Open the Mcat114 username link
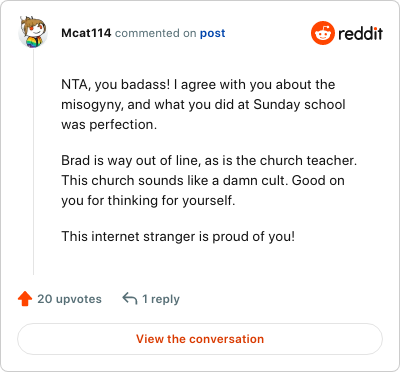The image size is (400, 372). click(86, 33)
